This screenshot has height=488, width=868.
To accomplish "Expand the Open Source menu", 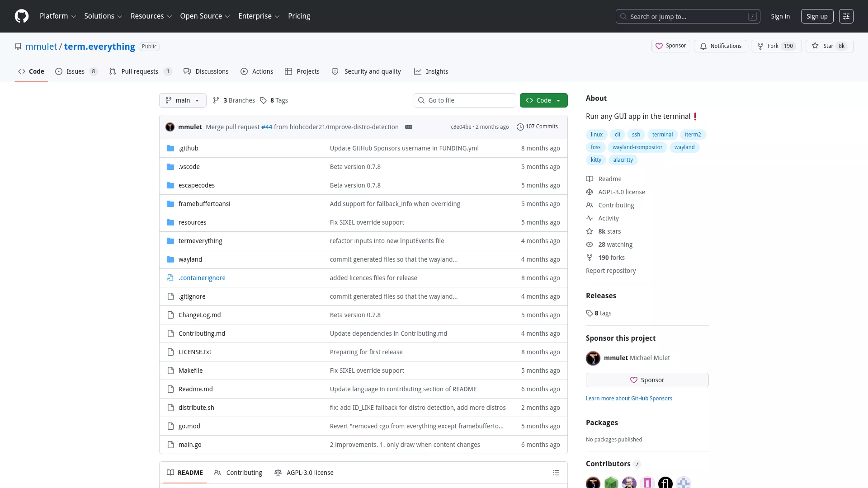I will (205, 16).
